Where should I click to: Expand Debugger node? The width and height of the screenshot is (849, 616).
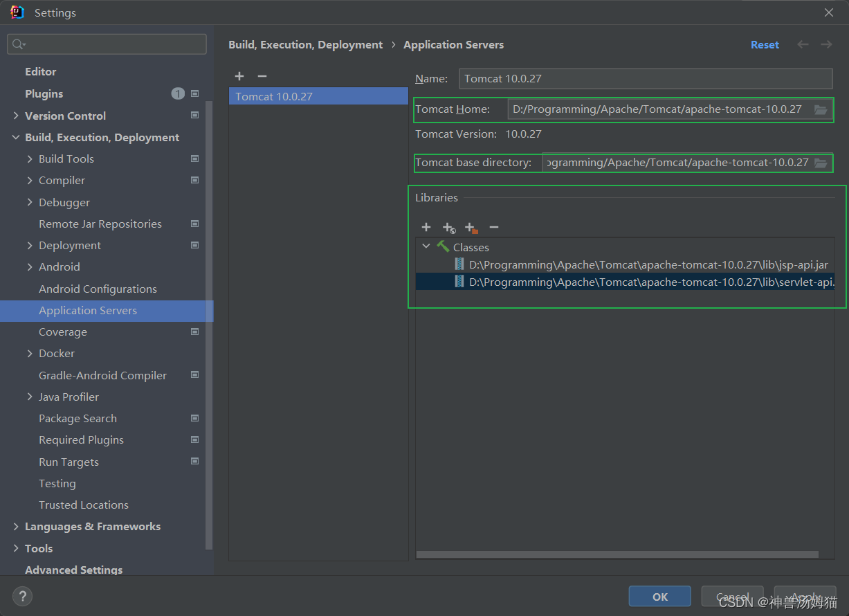point(30,202)
